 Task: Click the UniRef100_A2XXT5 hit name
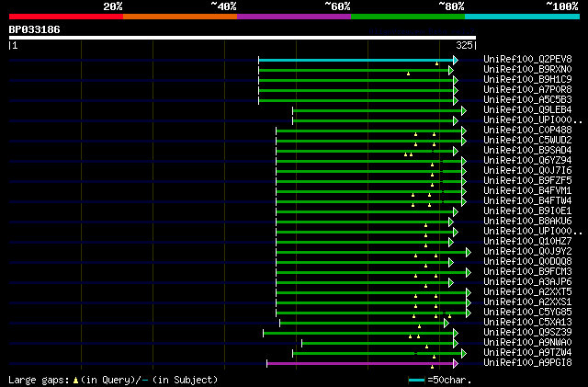coord(527,292)
